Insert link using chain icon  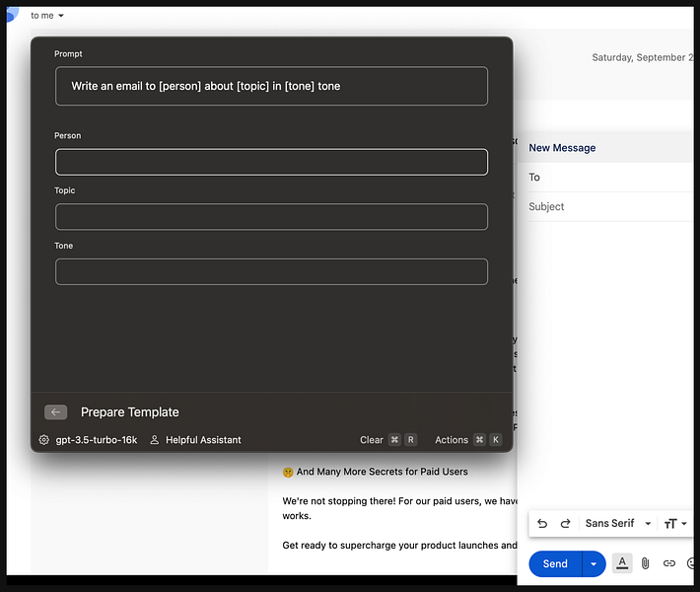(668, 563)
